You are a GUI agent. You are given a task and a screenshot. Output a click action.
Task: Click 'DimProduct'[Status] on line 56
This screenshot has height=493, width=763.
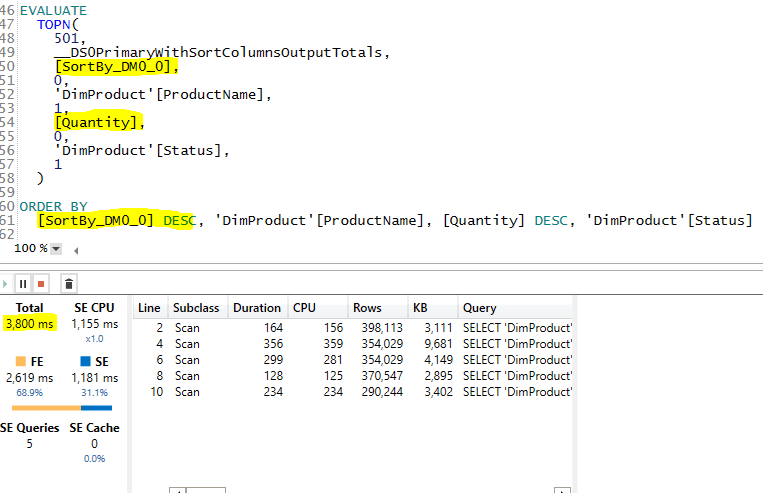[x=138, y=150]
